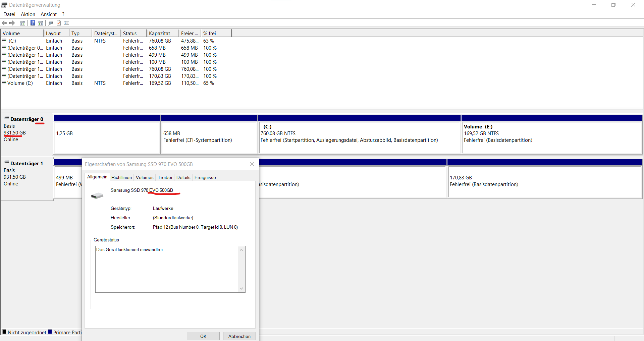The image size is (644, 341).
Task: Switch to the Richtlinien tab
Action: [121, 177]
